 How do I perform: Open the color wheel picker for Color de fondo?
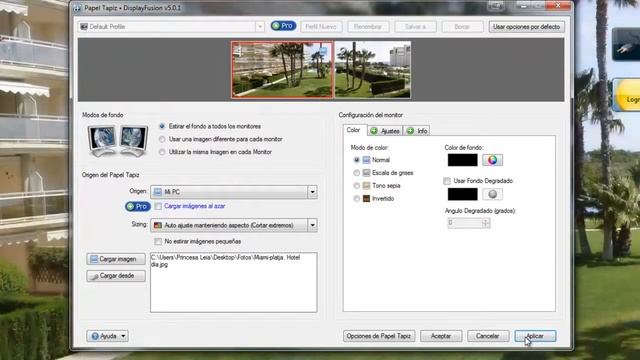click(492, 160)
